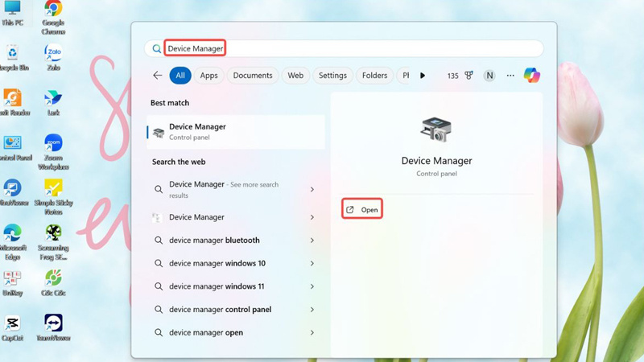
Task: Switch to the Settings filter tab
Action: pyautogui.click(x=332, y=76)
